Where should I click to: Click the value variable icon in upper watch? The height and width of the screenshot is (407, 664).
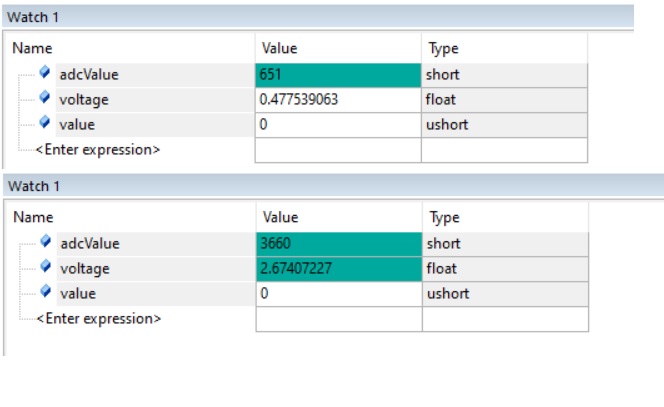44,122
